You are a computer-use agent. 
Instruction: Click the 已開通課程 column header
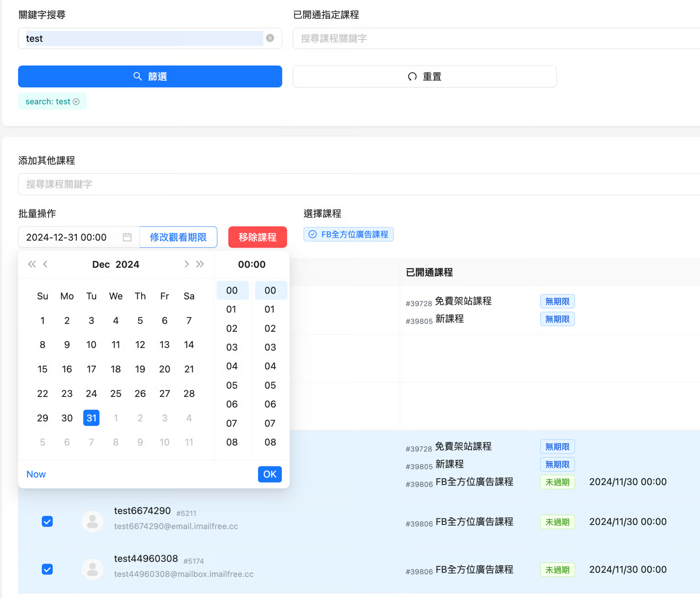click(x=429, y=273)
